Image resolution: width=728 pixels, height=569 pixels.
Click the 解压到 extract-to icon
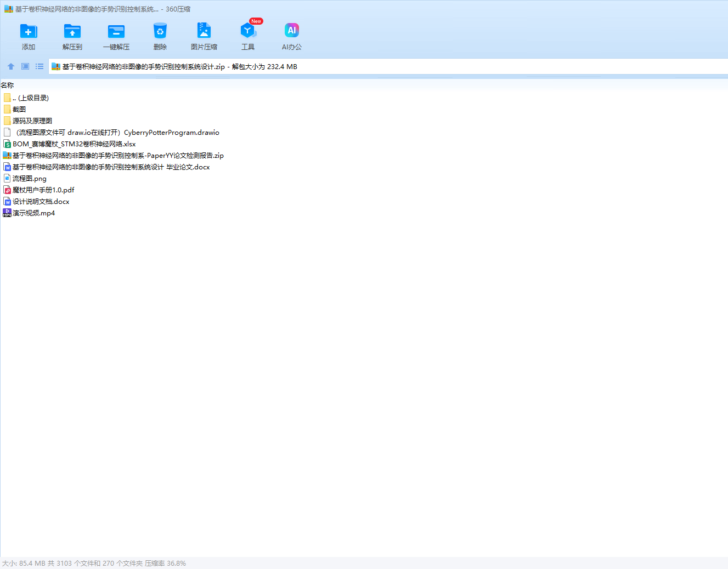[x=72, y=31]
